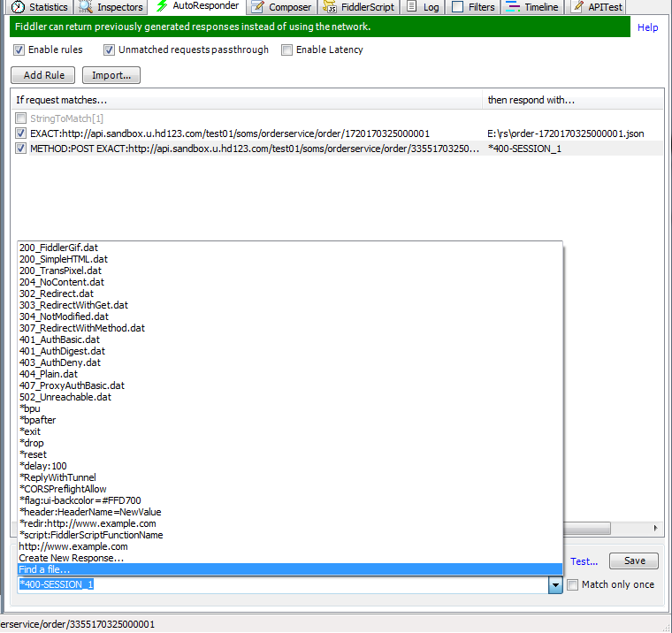The image size is (672, 633).
Task: Pick 200_TransPixel.dat in the dropdown
Action: coord(290,271)
